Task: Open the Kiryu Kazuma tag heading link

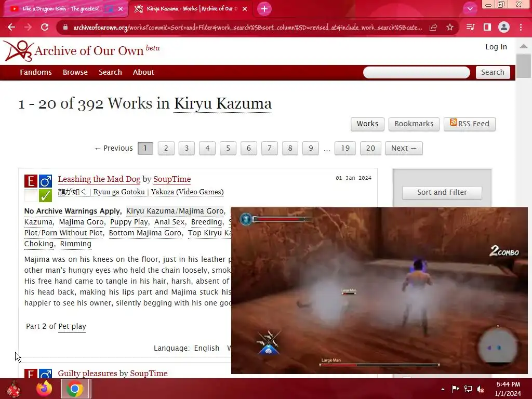Action: click(x=222, y=104)
